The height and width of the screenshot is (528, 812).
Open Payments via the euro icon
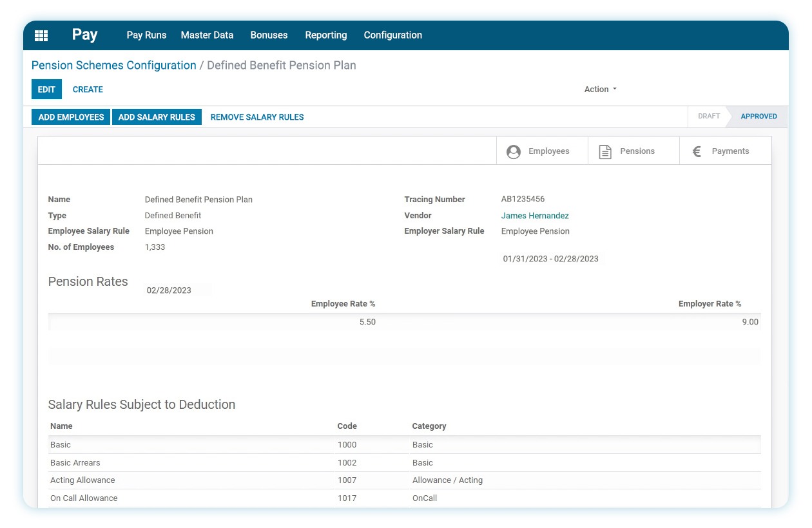coord(721,151)
